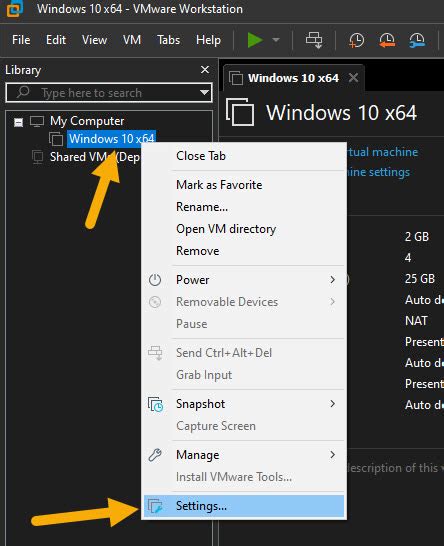Click Revert to Snapshot toolbar icon
The height and width of the screenshot is (546, 444).
387,40
